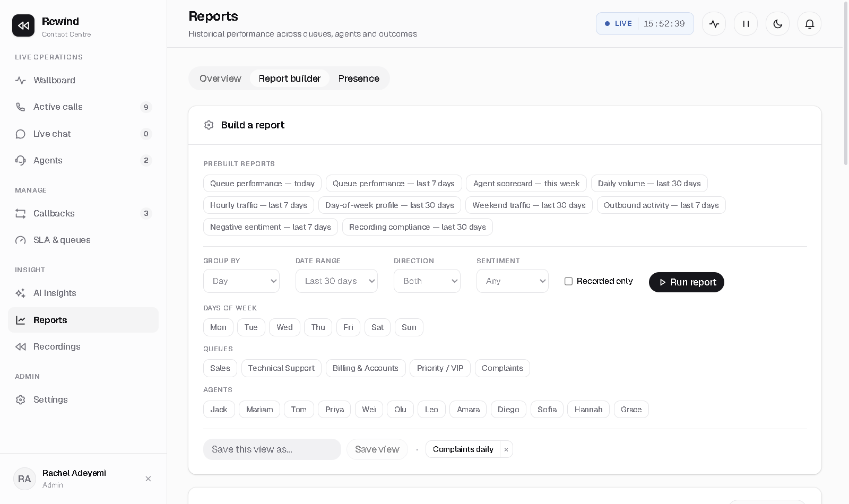849x504 pixels.
Task: Remove the Complaints daily saved view
Action: [506, 449]
